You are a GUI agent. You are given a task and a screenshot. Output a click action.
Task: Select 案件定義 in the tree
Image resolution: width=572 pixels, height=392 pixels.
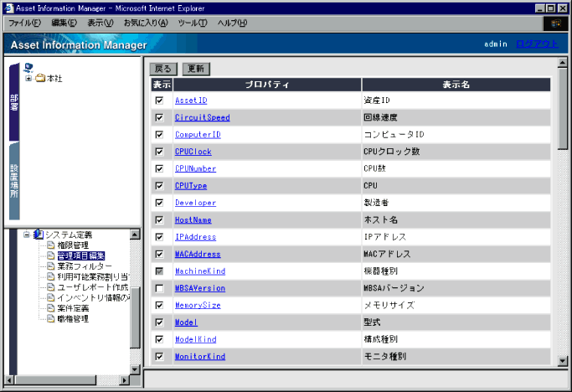[x=73, y=308]
